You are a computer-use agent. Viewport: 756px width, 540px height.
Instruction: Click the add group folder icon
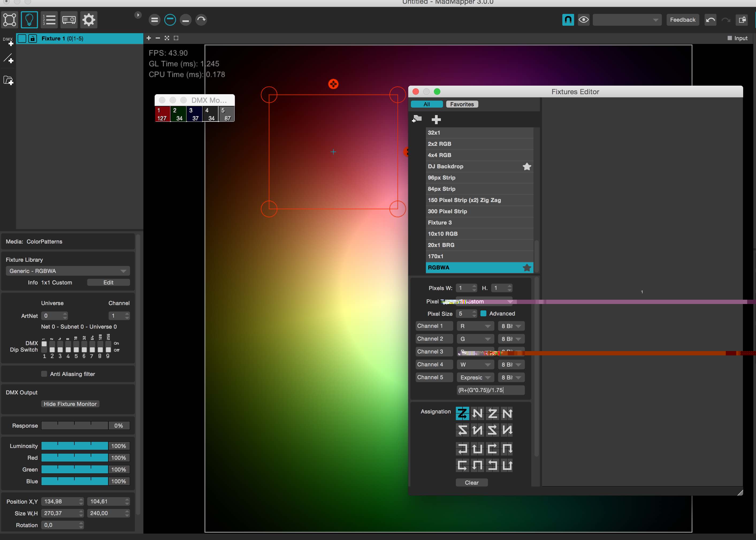click(8, 81)
